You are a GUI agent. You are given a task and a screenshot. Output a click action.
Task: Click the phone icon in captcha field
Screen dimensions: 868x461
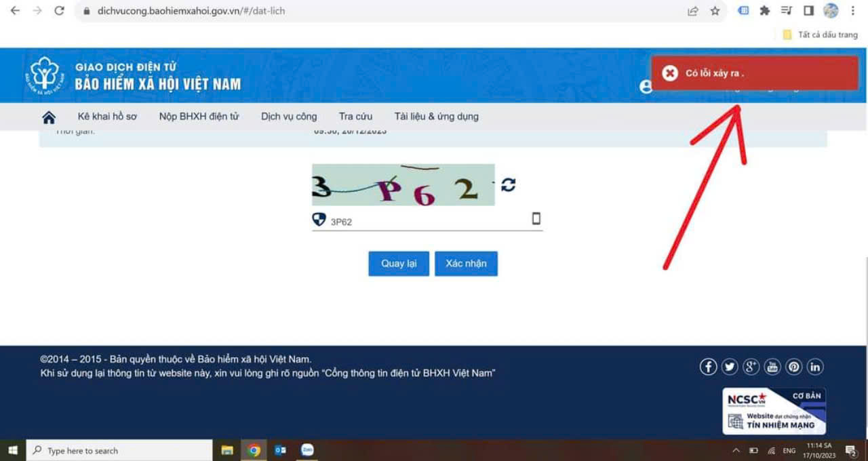pyautogui.click(x=536, y=218)
